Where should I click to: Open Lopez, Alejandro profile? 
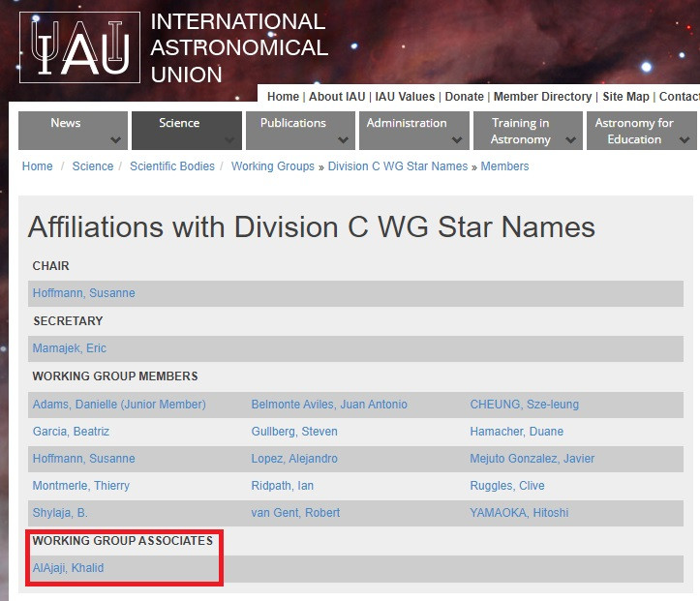click(294, 459)
